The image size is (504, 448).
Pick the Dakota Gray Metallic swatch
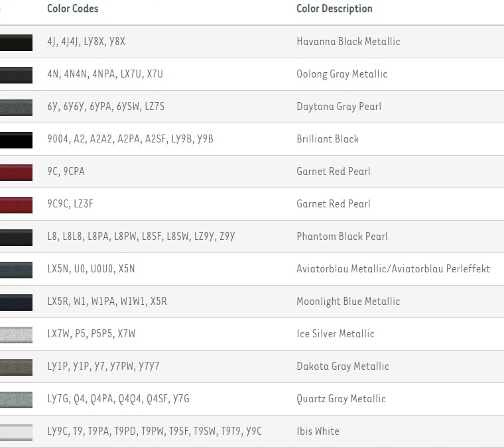(x=16, y=366)
